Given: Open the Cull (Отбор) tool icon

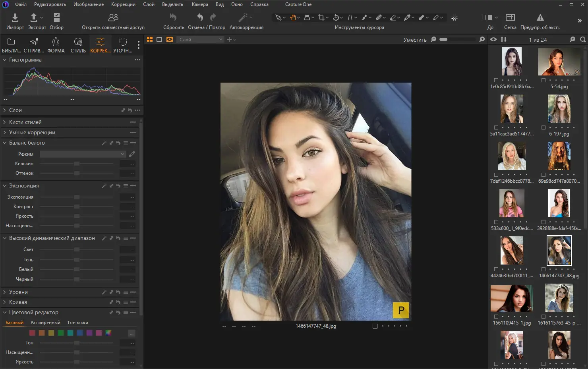Looking at the screenshot, I should coord(56,17).
